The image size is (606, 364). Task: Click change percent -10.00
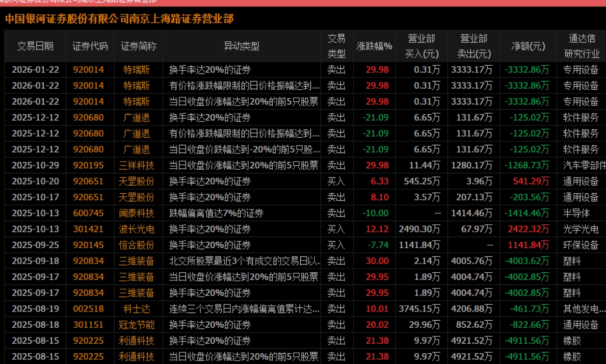point(375,213)
